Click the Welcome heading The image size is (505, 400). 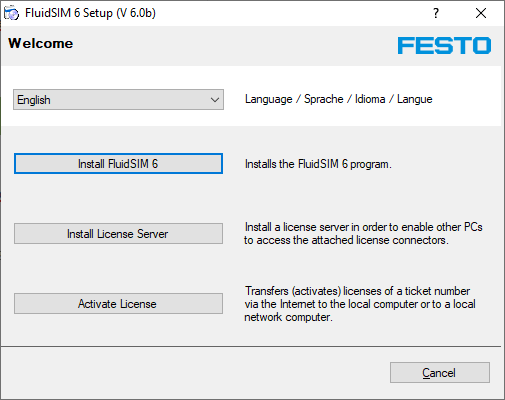41,43
